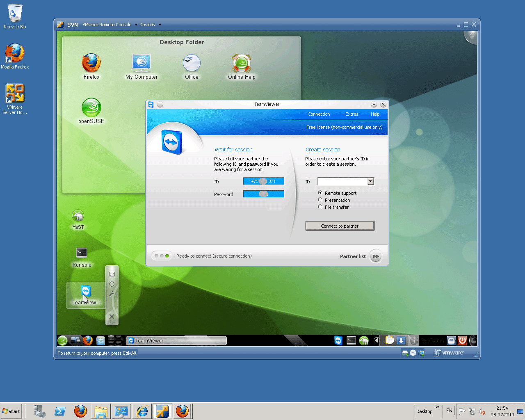The image size is (525, 420).
Task: Open the Partner list arrow button
Action: [376, 256]
